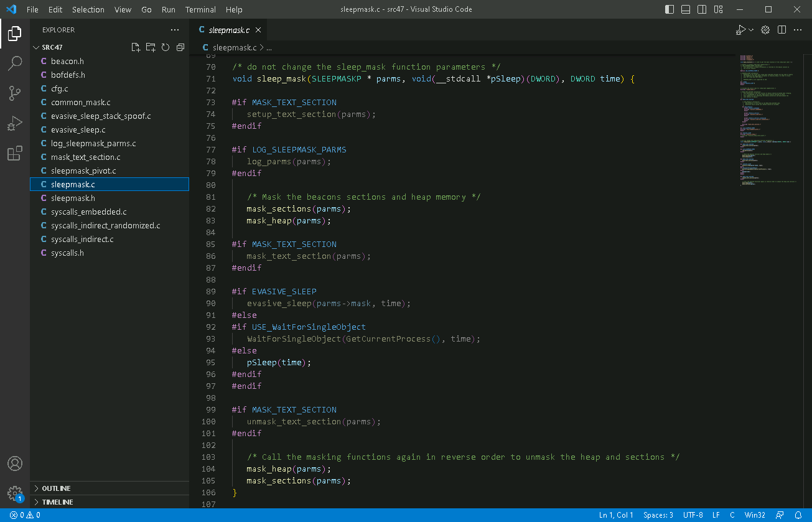812x522 pixels.
Task: Open the Run and Debug view
Action: pos(15,123)
